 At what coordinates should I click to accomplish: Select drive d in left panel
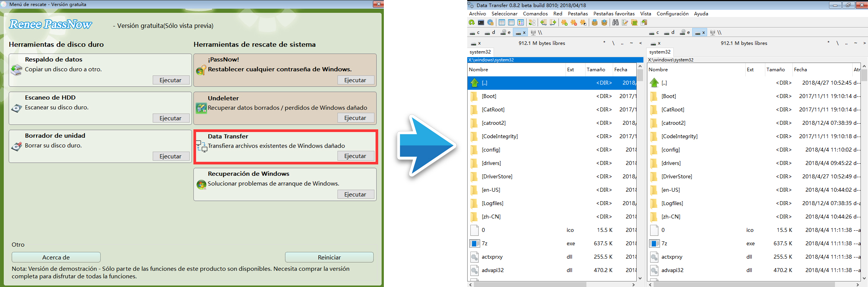pos(490,33)
